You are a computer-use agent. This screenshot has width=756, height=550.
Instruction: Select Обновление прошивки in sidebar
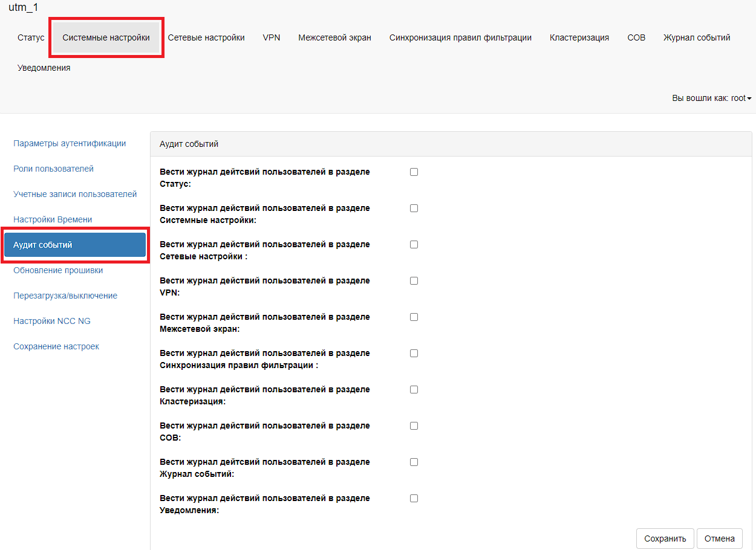coord(58,270)
